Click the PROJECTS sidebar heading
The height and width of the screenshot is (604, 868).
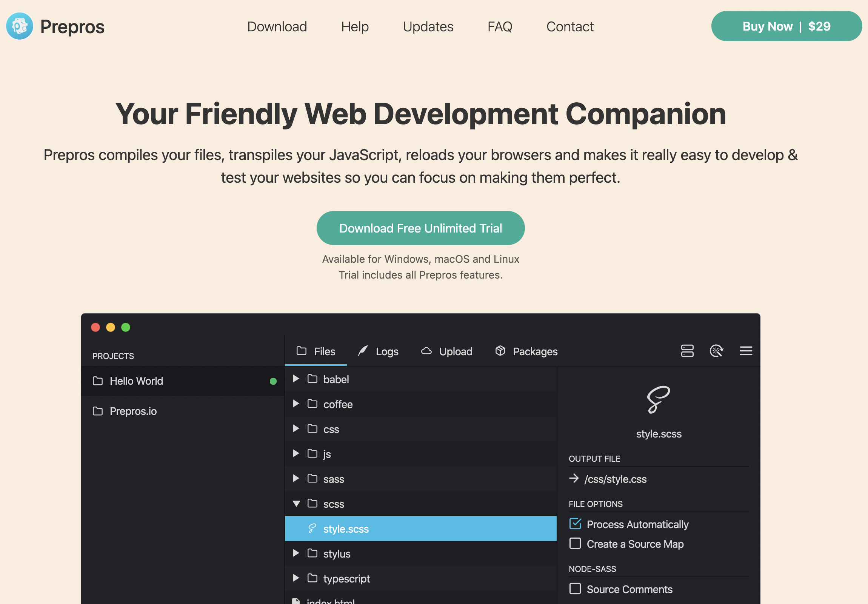coord(113,356)
